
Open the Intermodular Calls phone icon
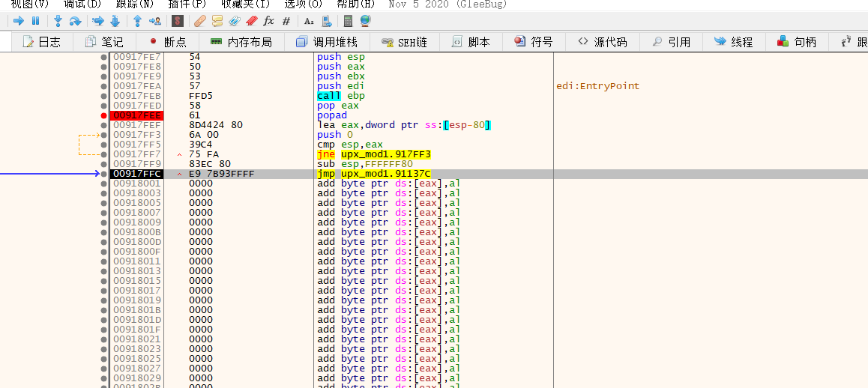pyautogui.click(x=326, y=21)
